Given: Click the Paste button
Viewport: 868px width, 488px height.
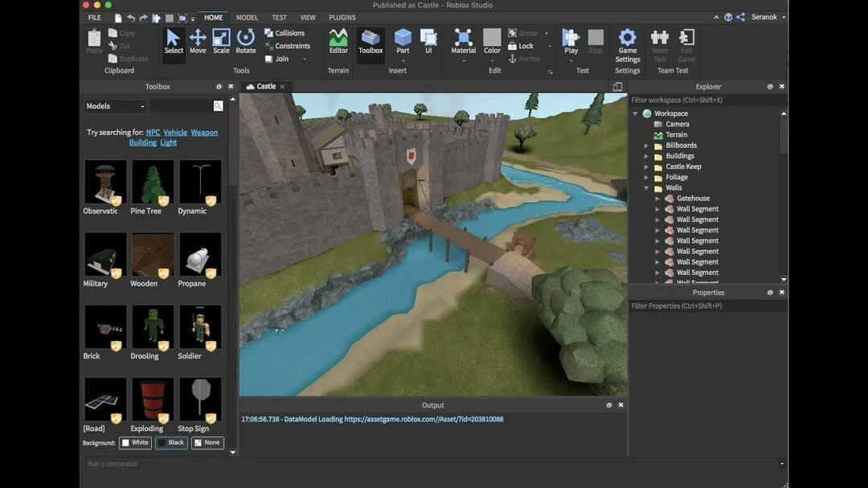Looking at the screenshot, I should [x=94, y=42].
